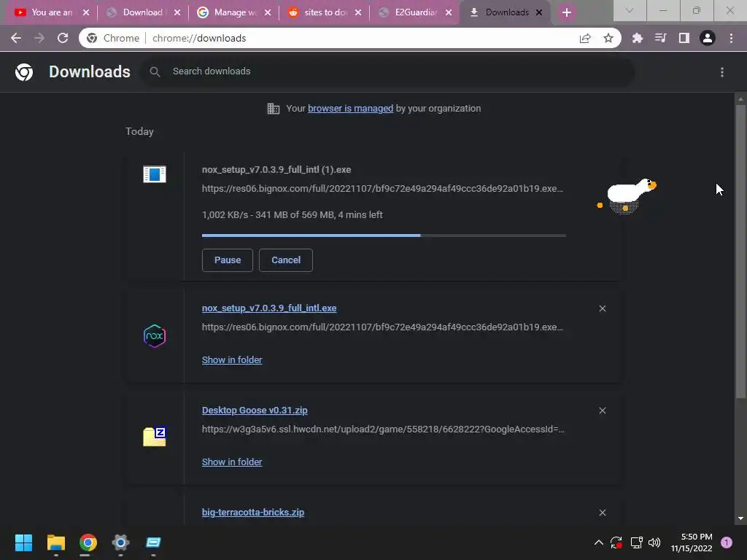The width and height of the screenshot is (747, 560).
Task: Click the Nox app icon in downloads list
Action: point(155,335)
